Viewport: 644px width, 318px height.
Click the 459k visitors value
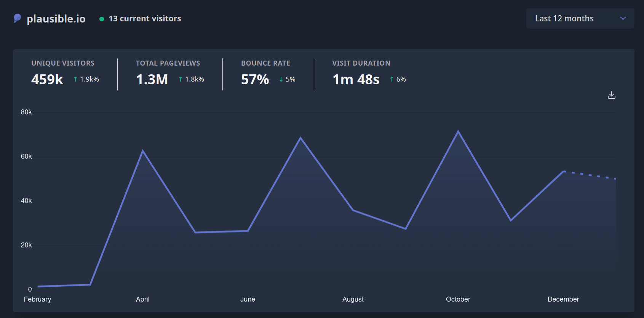(47, 79)
